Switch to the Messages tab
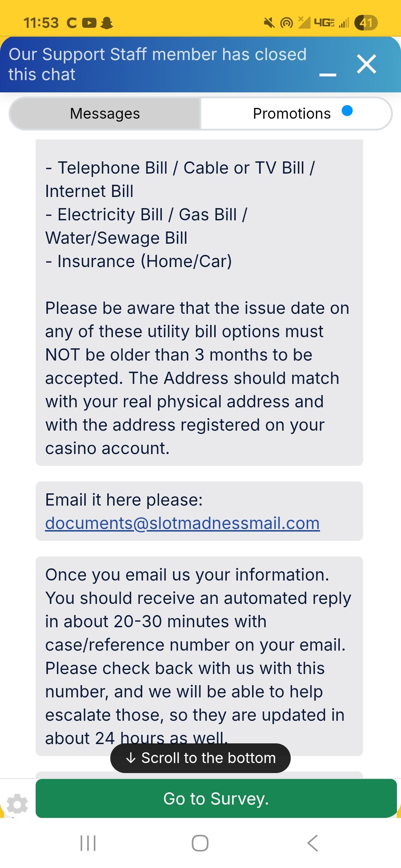 [x=105, y=114]
